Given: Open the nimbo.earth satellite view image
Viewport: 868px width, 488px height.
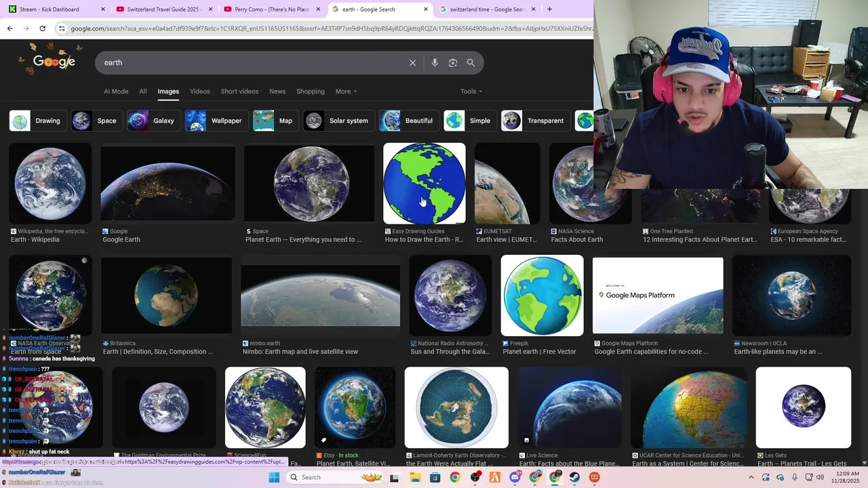Looking at the screenshot, I should click(320, 296).
